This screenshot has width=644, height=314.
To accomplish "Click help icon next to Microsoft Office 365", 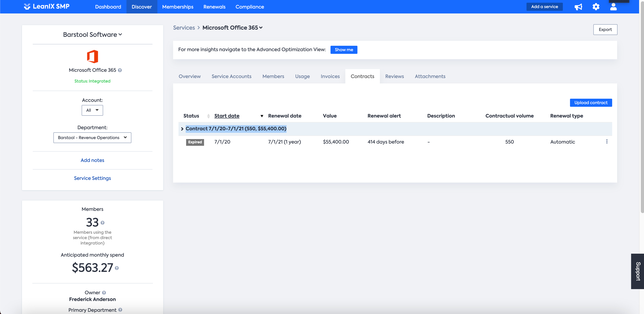I will click(x=120, y=70).
